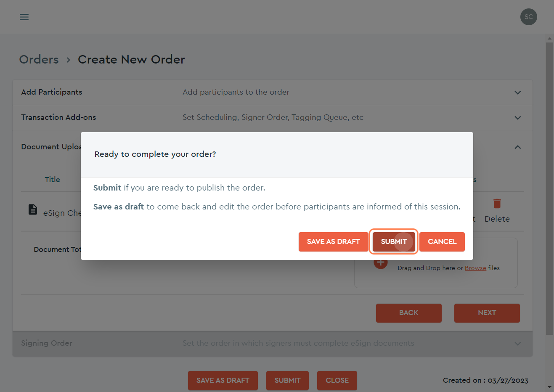Click the bottom Submit button
This screenshot has height=392, width=554.
coord(287,381)
